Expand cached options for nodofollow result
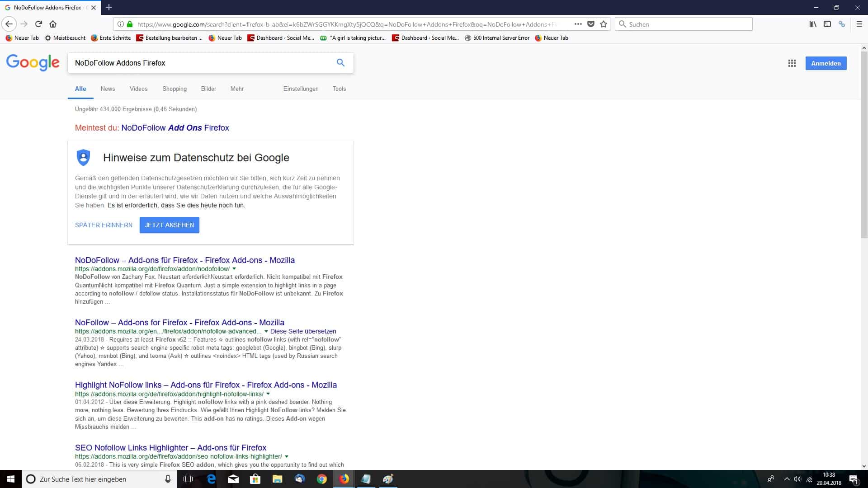The height and width of the screenshot is (488, 868). coord(234,269)
